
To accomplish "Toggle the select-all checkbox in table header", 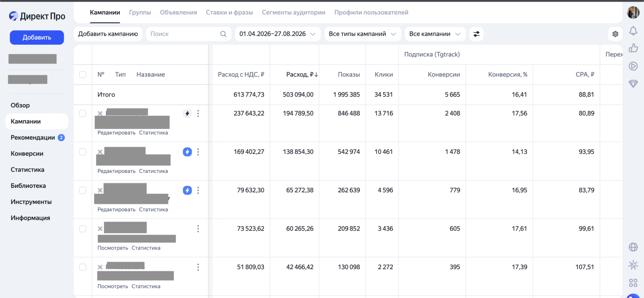I will coord(83,74).
